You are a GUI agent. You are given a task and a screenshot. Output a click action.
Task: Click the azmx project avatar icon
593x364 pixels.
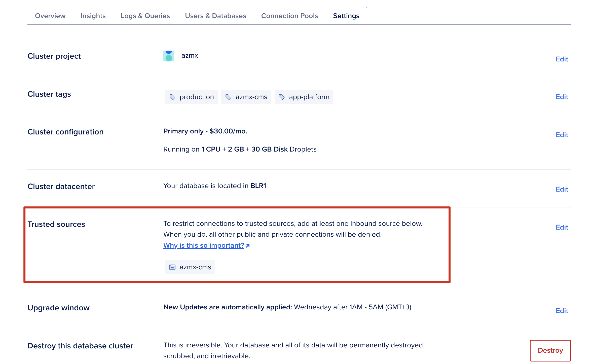point(169,56)
